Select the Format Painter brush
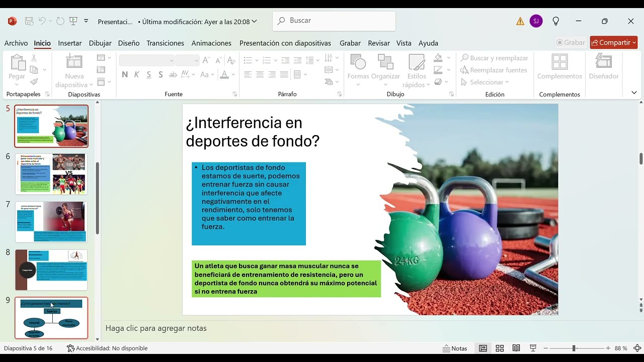 [x=34, y=81]
